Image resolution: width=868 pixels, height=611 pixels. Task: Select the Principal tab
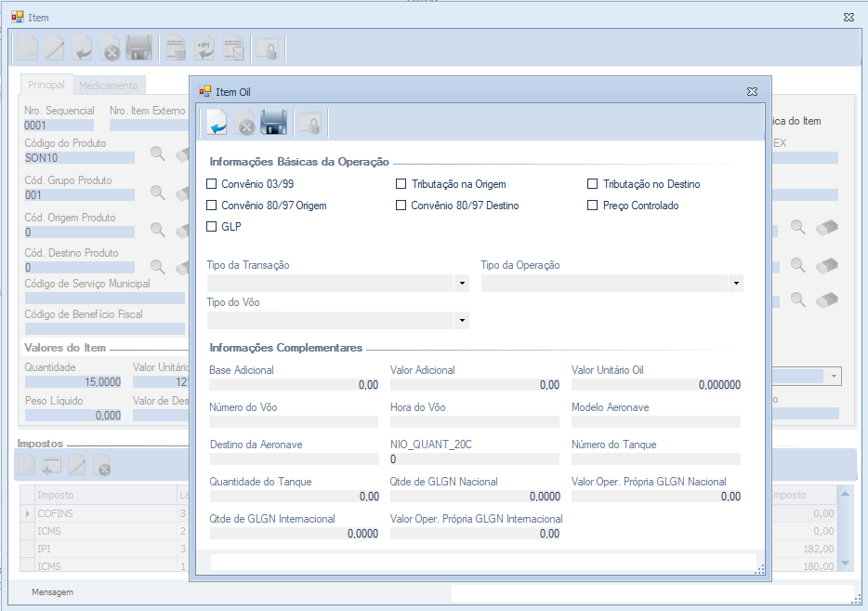(x=46, y=85)
